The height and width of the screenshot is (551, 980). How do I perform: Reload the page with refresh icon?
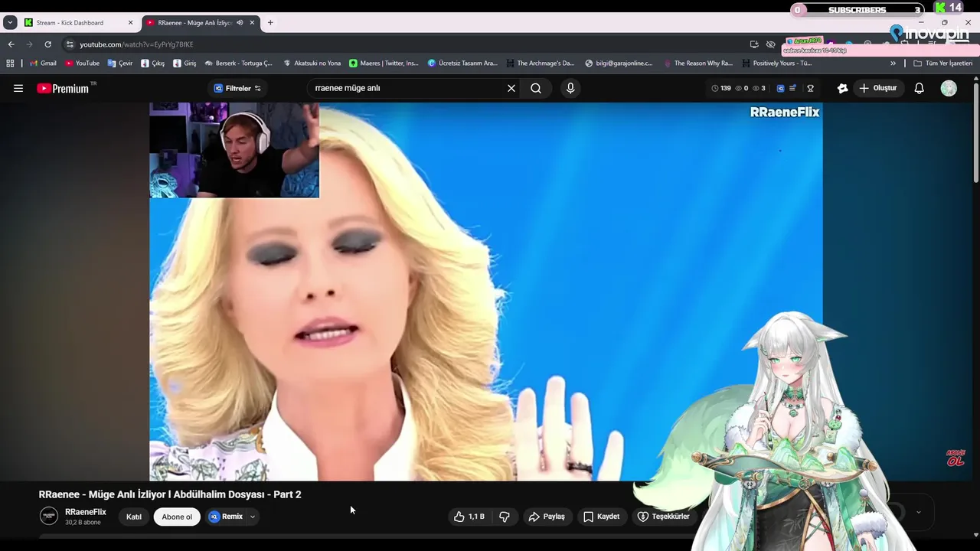point(47,44)
